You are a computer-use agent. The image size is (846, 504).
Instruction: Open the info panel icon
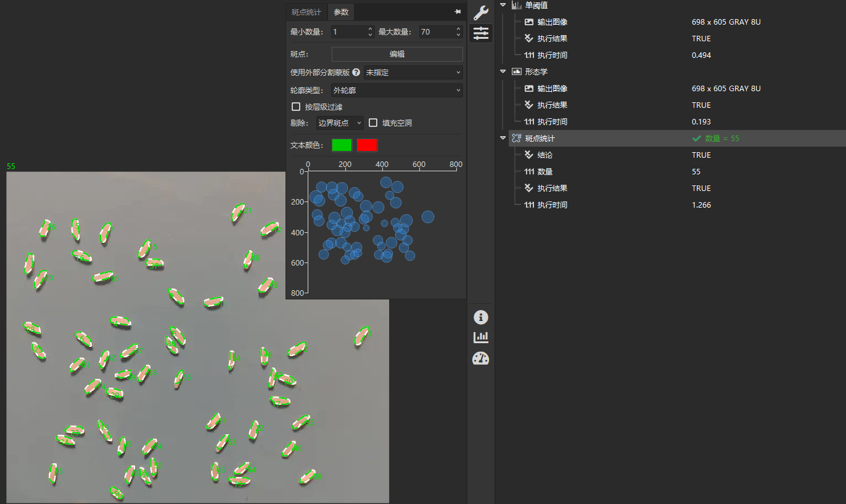(x=480, y=317)
